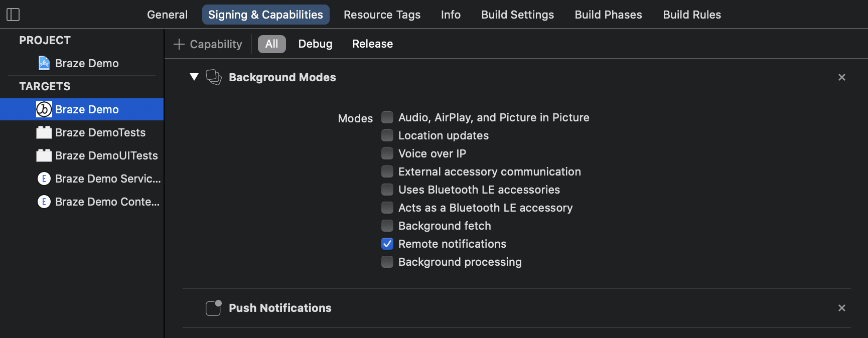The width and height of the screenshot is (868, 338).
Task: Click the Braze Demo project file icon
Action: click(44, 63)
